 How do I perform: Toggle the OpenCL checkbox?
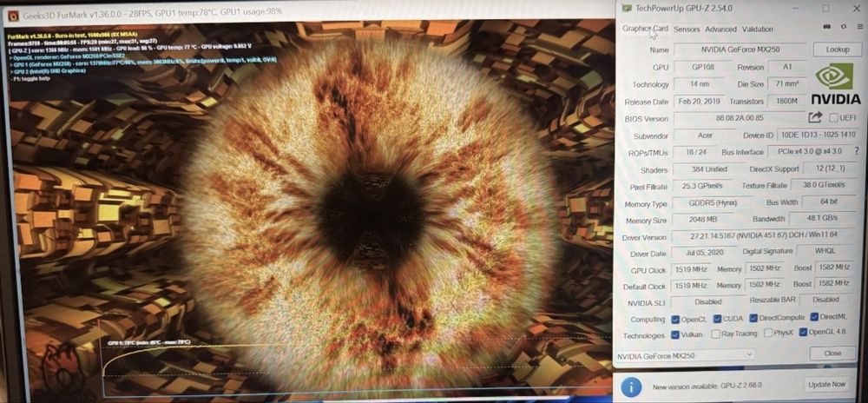[674, 319]
